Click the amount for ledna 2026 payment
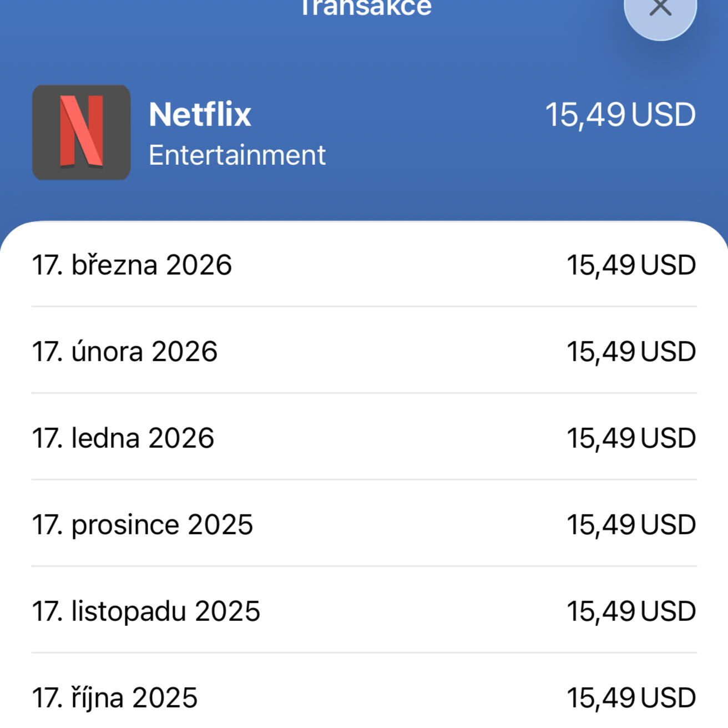 631,438
